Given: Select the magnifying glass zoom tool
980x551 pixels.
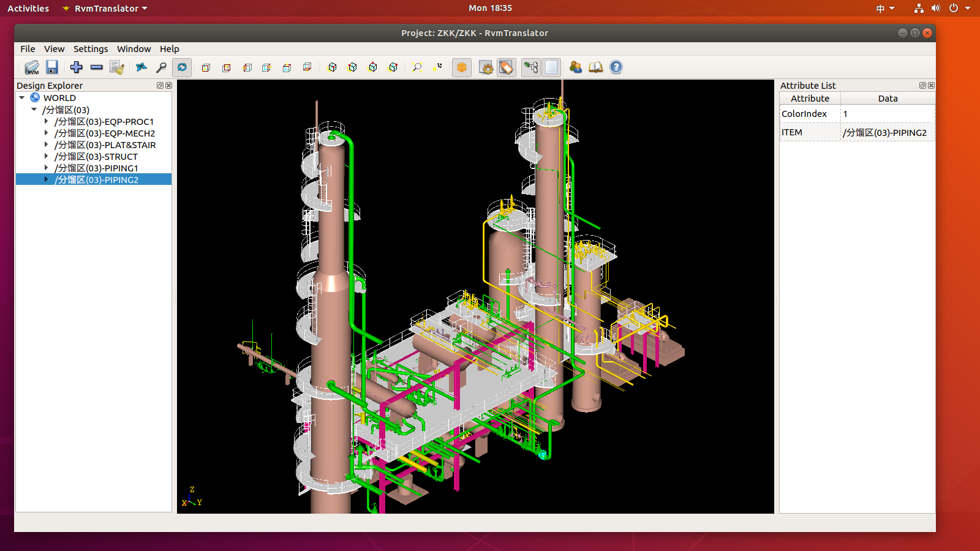Looking at the screenshot, I should click(x=162, y=67).
